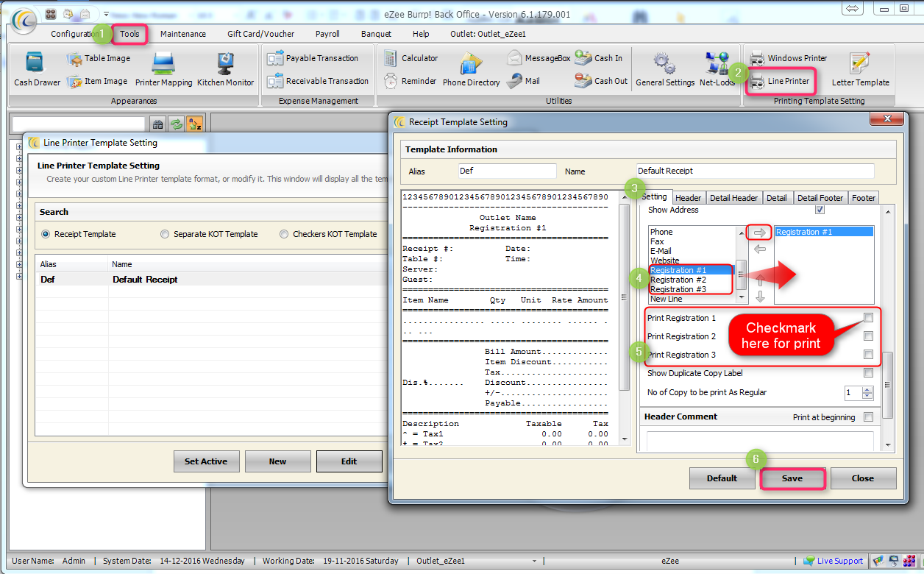This screenshot has height=574, width=924.
Task: Open Receivable Transaction
Action: click(x=318, y=81)
